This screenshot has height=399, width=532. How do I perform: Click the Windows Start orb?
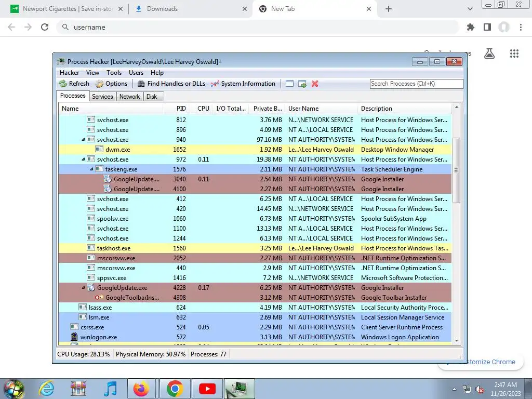(14, 389)
